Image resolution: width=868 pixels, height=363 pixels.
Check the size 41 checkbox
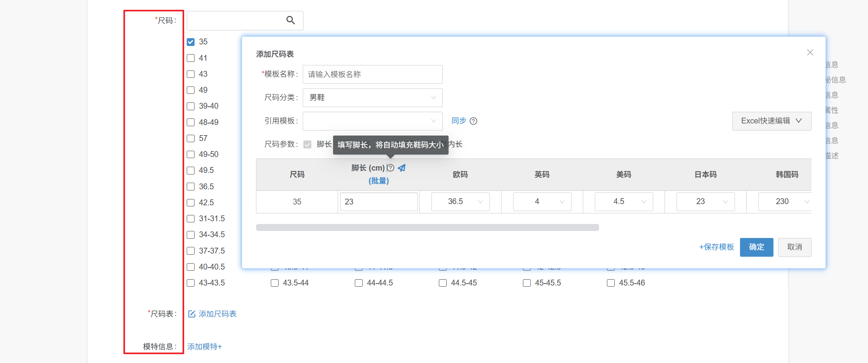coord(191,58)
